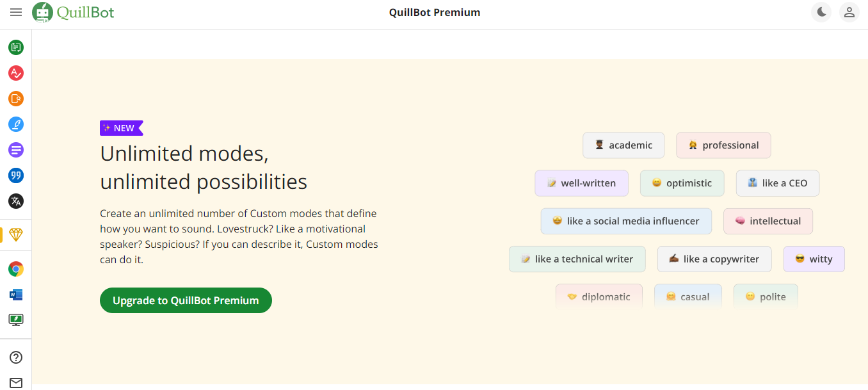
Task: Select the Grammar Checker sidebar icon
Action: coord(15,73)
